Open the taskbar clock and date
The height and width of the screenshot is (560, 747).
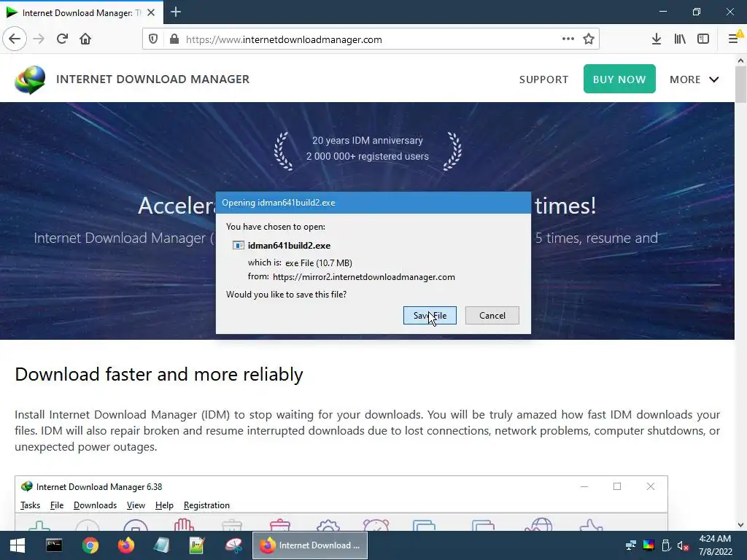click(715, 545)
